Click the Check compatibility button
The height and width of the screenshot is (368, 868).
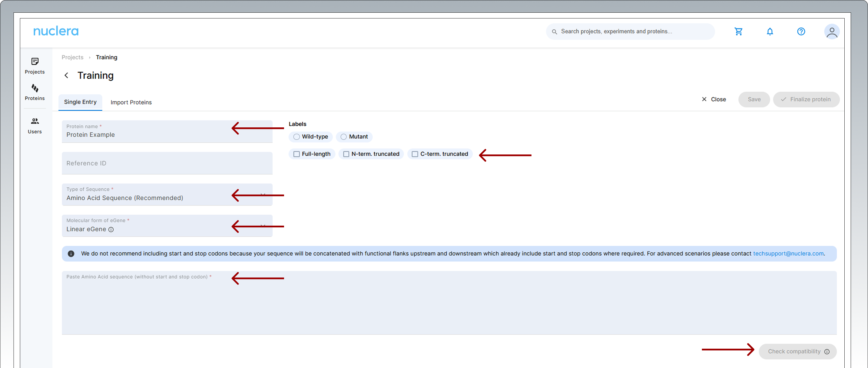(x=797, y=352)
